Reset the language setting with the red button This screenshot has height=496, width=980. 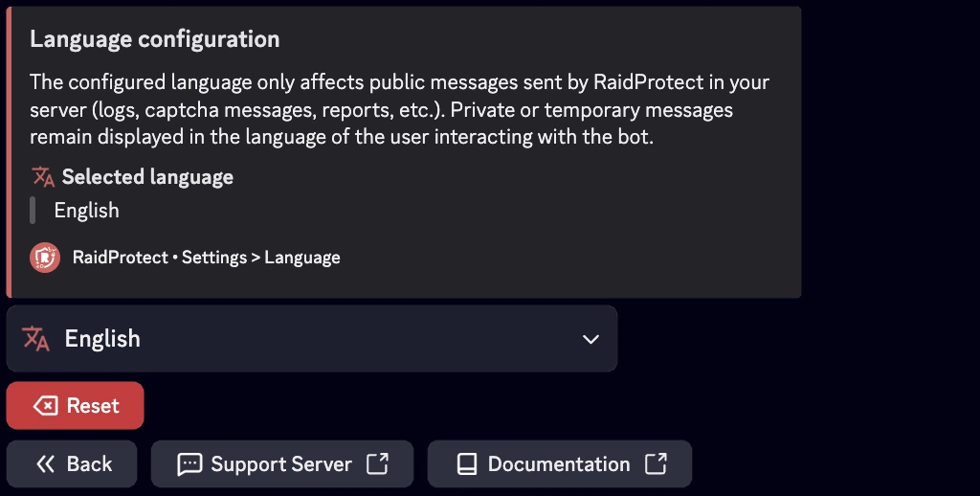click(x=76, y=406)
